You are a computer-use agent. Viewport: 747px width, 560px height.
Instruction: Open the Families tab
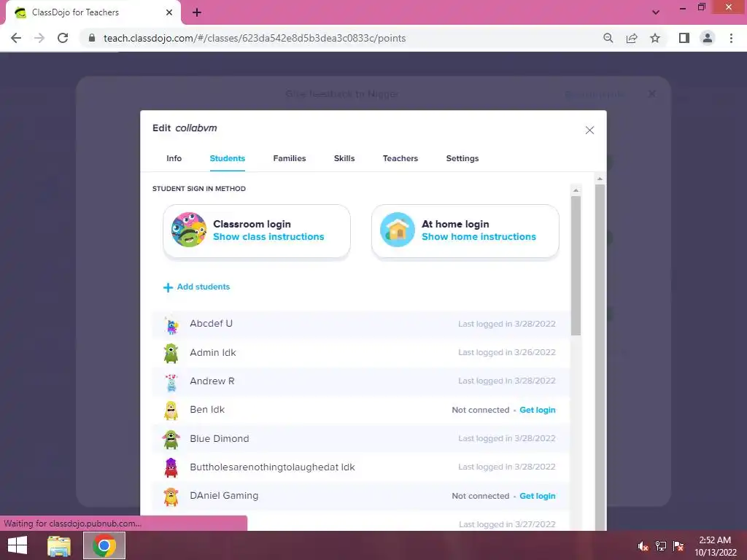coord(289,158)
